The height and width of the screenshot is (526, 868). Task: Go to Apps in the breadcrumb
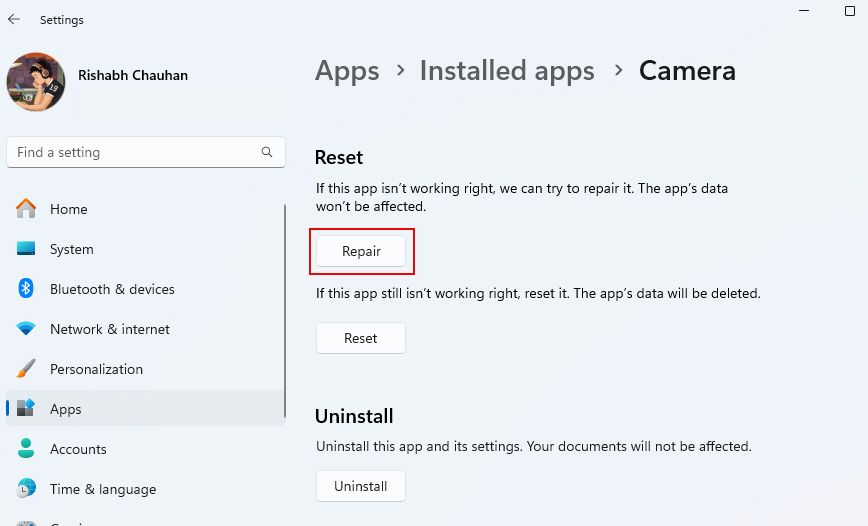[x=347, y=71]
